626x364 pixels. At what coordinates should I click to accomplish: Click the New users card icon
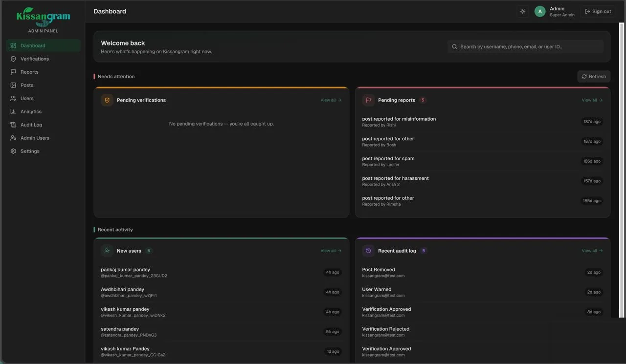pos(107,251)
